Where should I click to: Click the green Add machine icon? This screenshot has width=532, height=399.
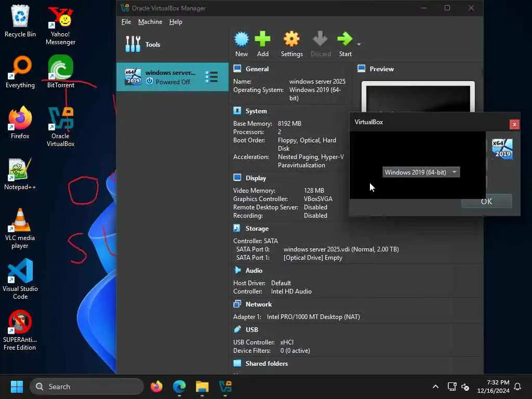click(262, 39)
